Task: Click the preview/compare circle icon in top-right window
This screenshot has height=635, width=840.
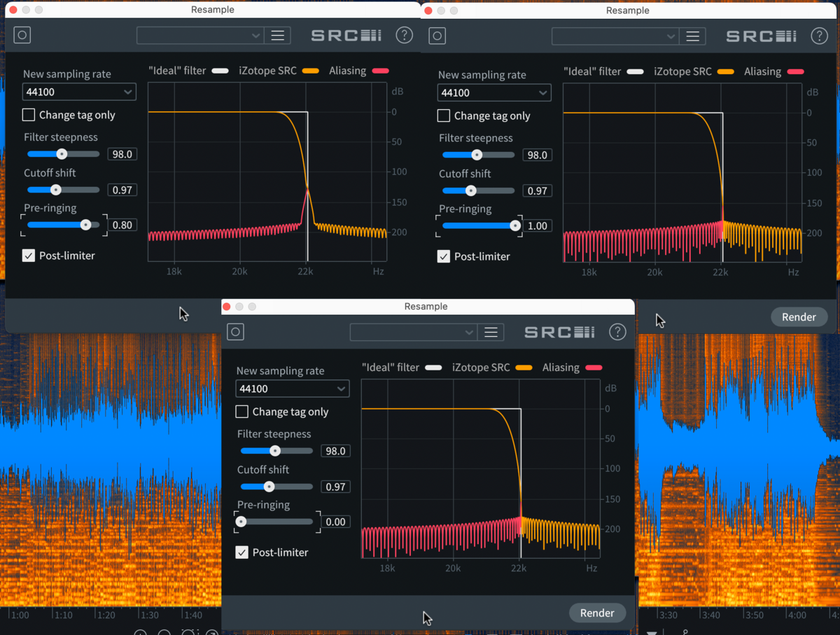Action: pos(437,36)
